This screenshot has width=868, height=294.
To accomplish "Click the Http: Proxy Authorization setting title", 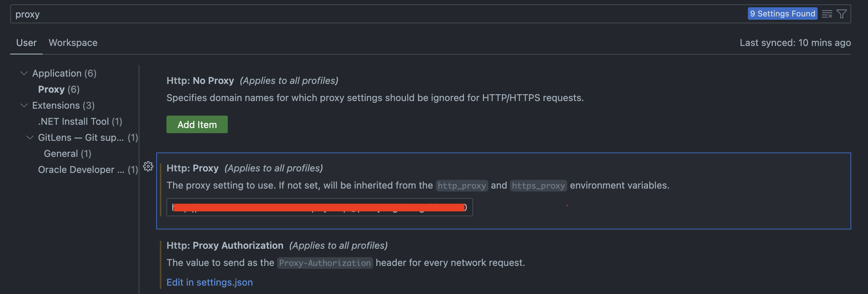I will coord(225,245).
